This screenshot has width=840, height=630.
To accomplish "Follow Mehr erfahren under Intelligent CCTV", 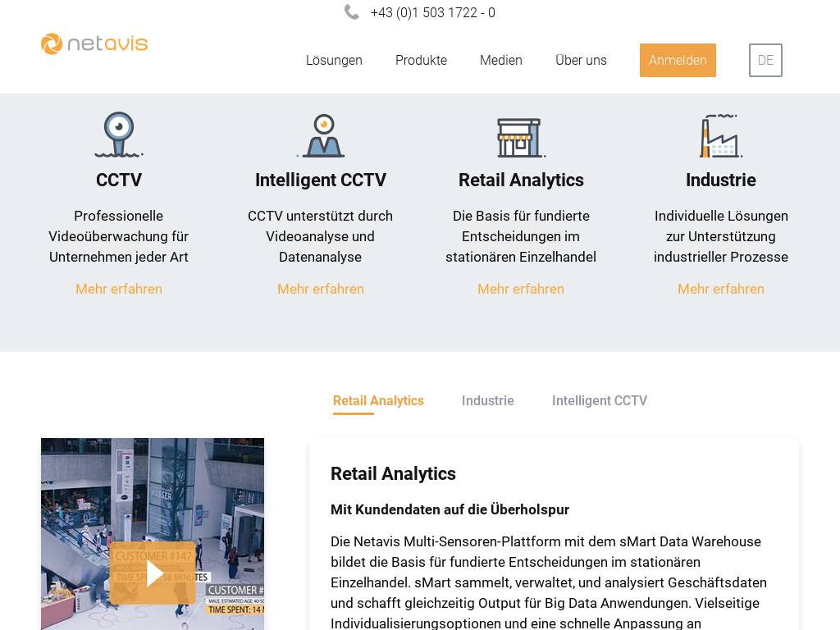I will (321, 289).
